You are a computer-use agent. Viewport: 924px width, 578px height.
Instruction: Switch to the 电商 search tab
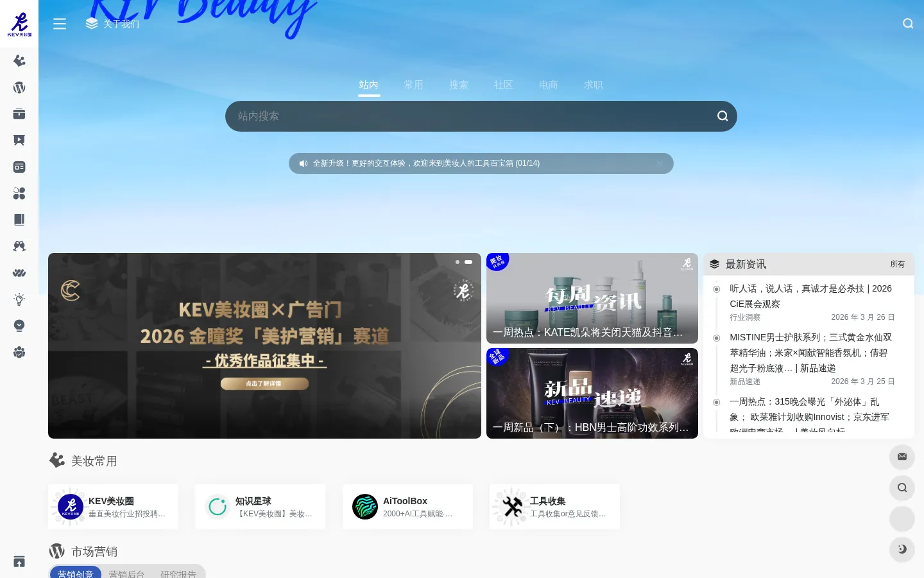549,85
